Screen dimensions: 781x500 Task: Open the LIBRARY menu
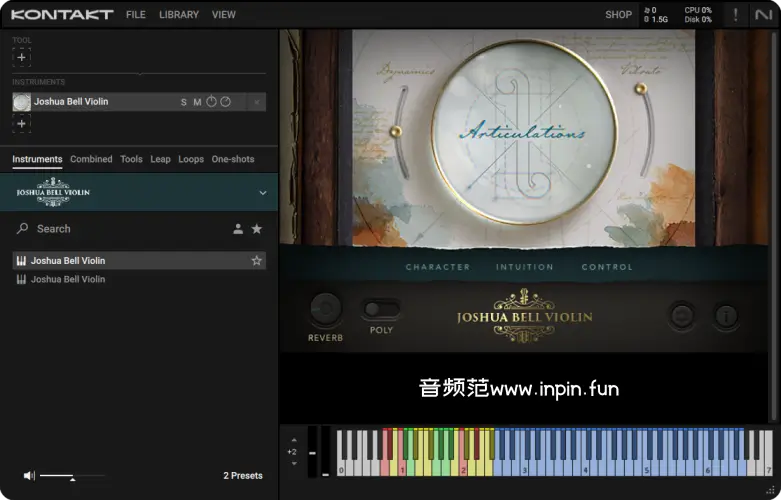coord(179,14)
